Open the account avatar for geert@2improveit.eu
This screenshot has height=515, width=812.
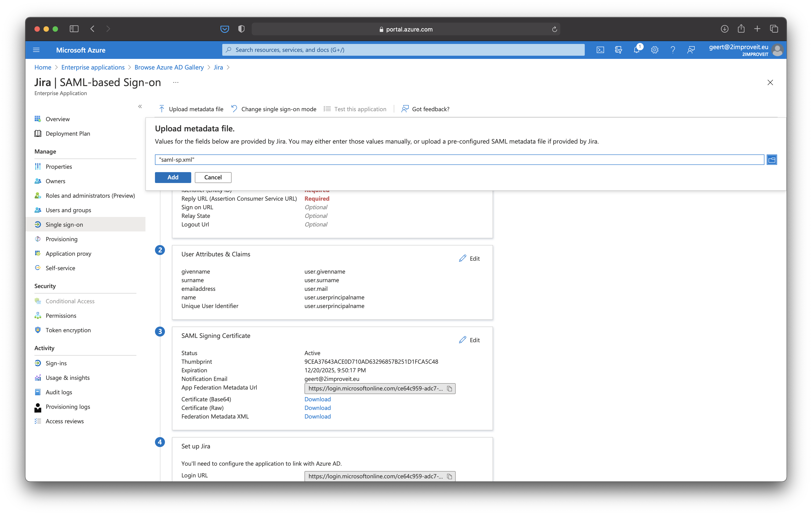(x=777, y=50)
